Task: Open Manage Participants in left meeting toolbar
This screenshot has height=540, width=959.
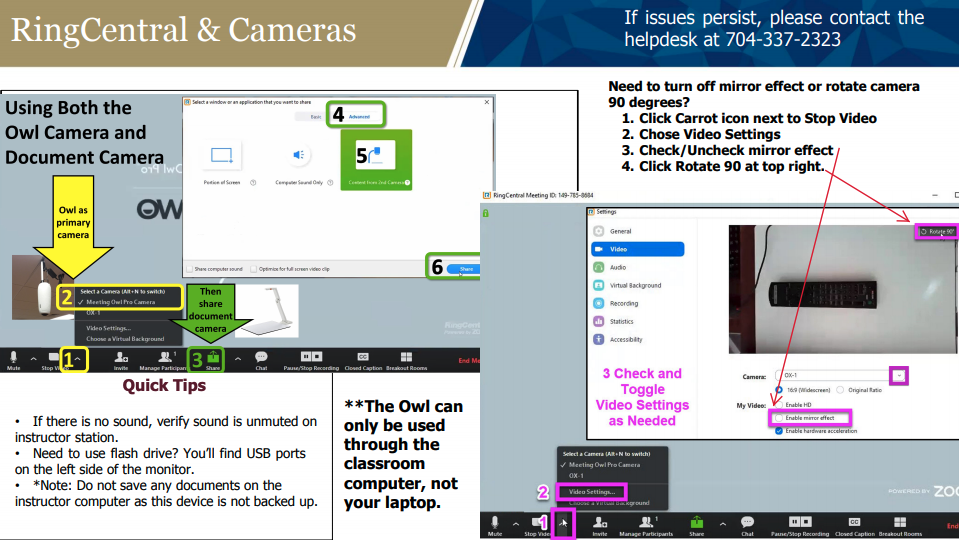Action: point(163,360)
